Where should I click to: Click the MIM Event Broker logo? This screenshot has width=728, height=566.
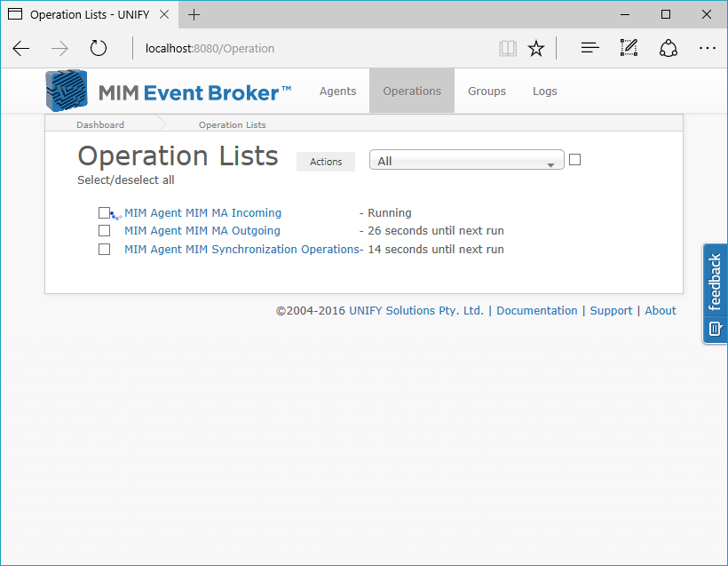(168, 92)
